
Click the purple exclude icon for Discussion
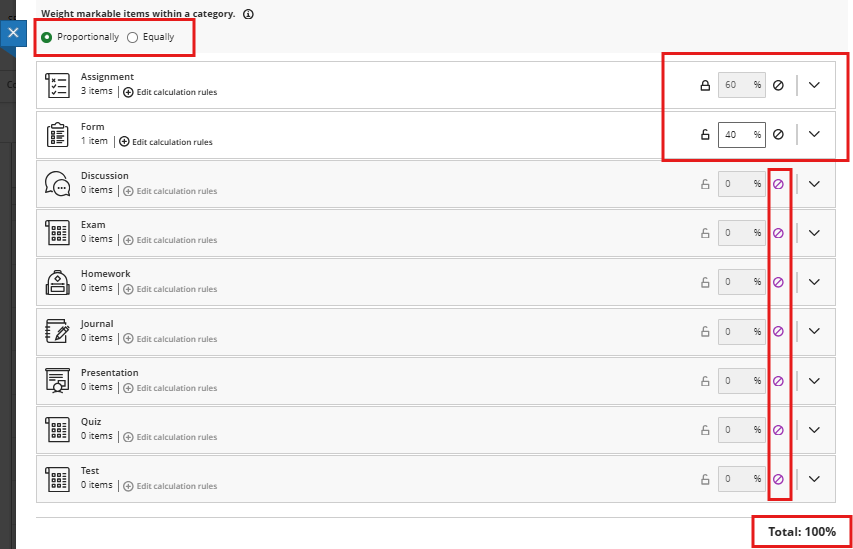click(x=778, y=184)
